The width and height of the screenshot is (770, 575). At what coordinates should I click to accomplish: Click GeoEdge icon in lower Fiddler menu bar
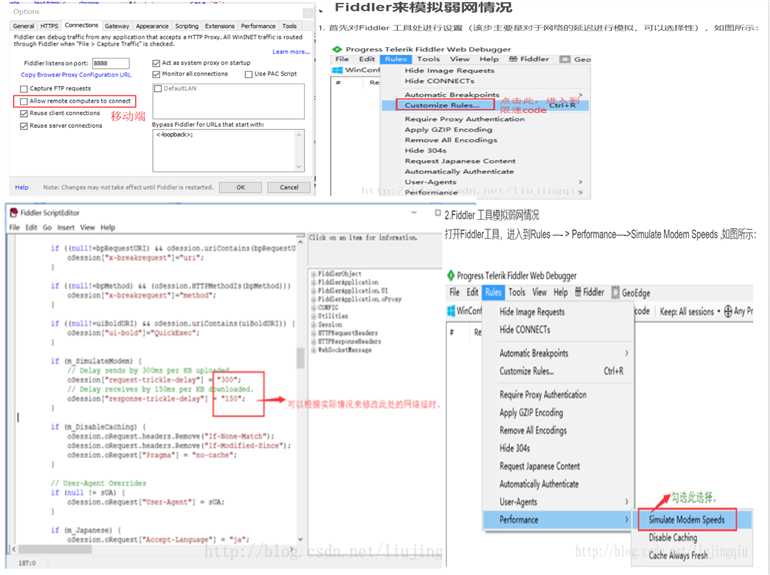coord(615,293)
